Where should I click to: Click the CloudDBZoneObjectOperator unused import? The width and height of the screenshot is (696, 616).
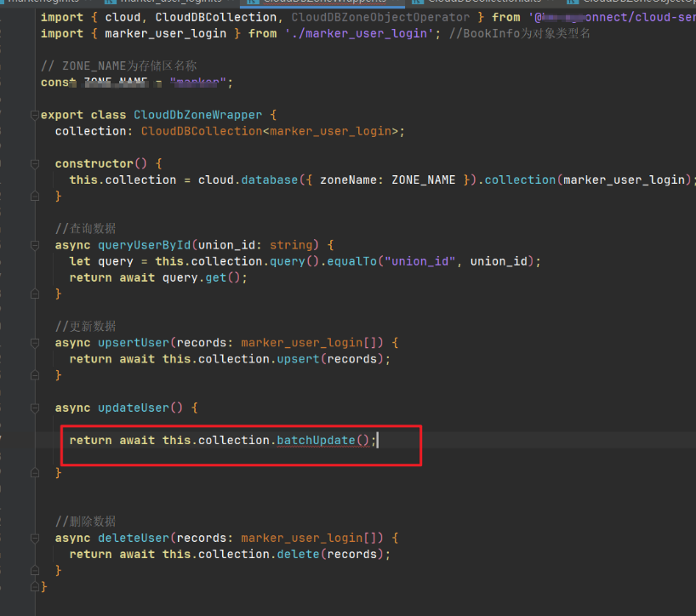click(379, 17)
